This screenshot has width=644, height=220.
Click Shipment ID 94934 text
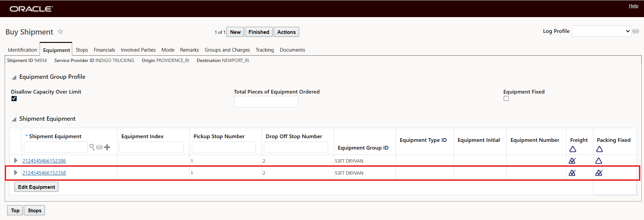[27, 60]
